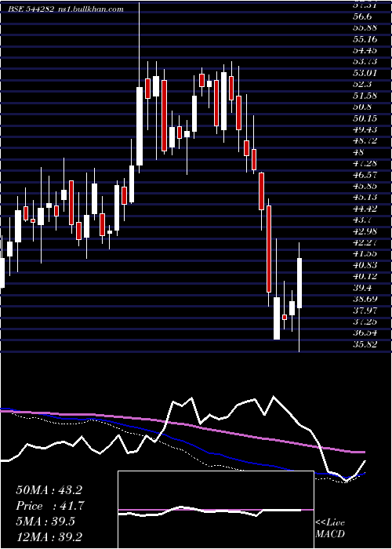Screen dimensions: 392x549
Task: Click the 38.69 price axis label
Action: point(365,300)
